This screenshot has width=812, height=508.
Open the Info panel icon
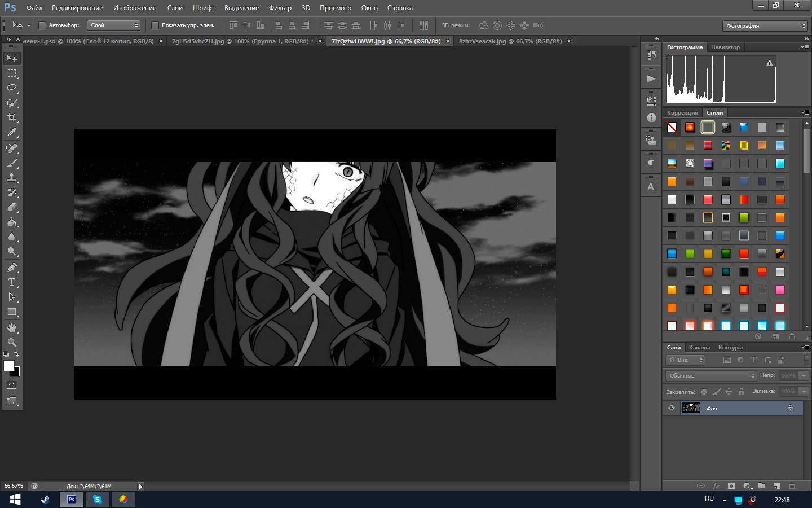point(651,117)
